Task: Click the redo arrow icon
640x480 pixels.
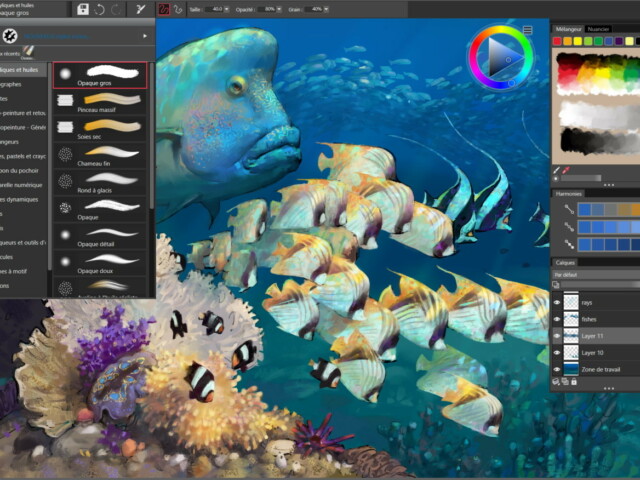Action: [x=117, y=9]
